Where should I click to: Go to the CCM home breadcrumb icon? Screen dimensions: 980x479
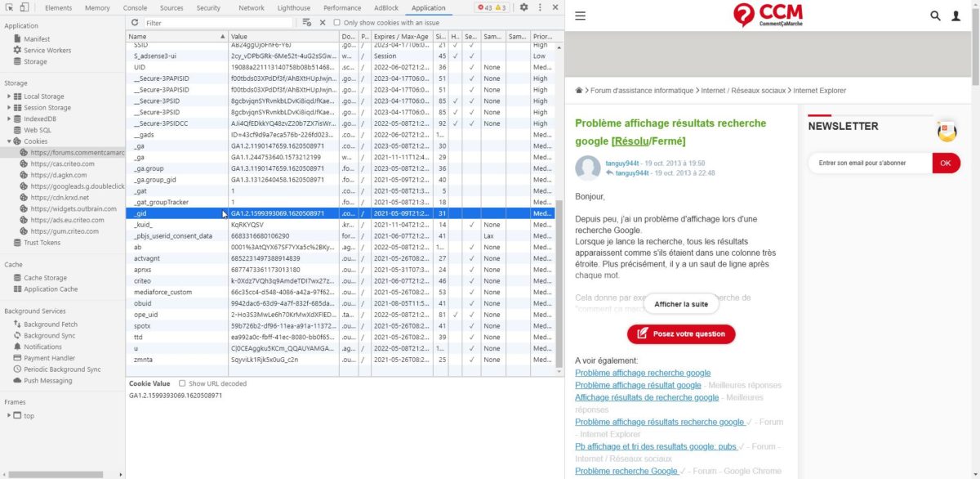pyautogui.click(x=579, y=90)
